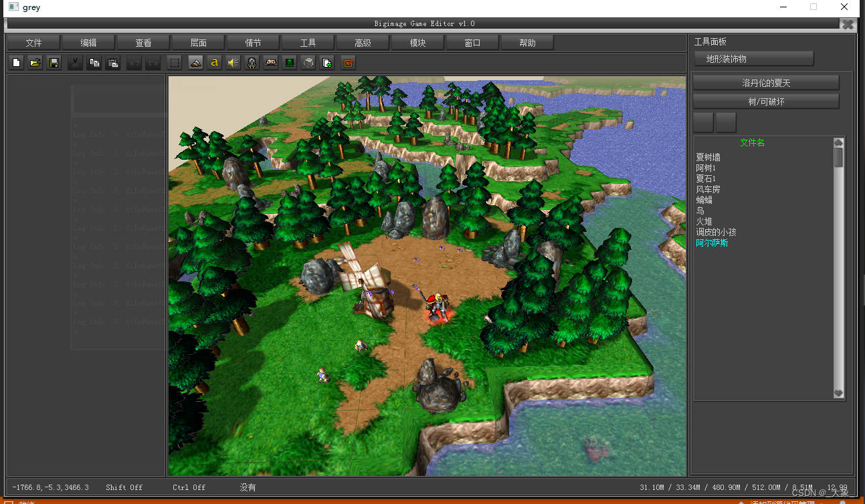Screen dimensions: 865x504
Task: Click the 文件名 column header
Action: point(753,142)
